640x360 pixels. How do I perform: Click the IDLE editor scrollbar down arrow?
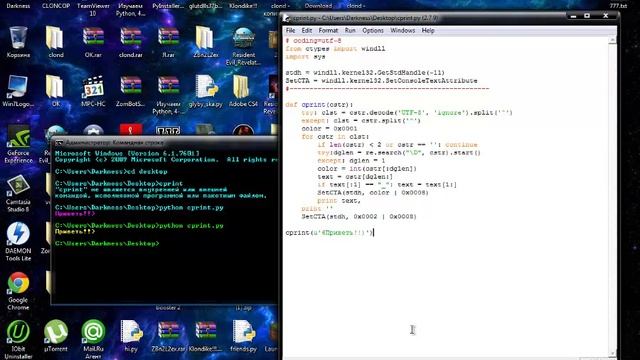coord(612,353)
